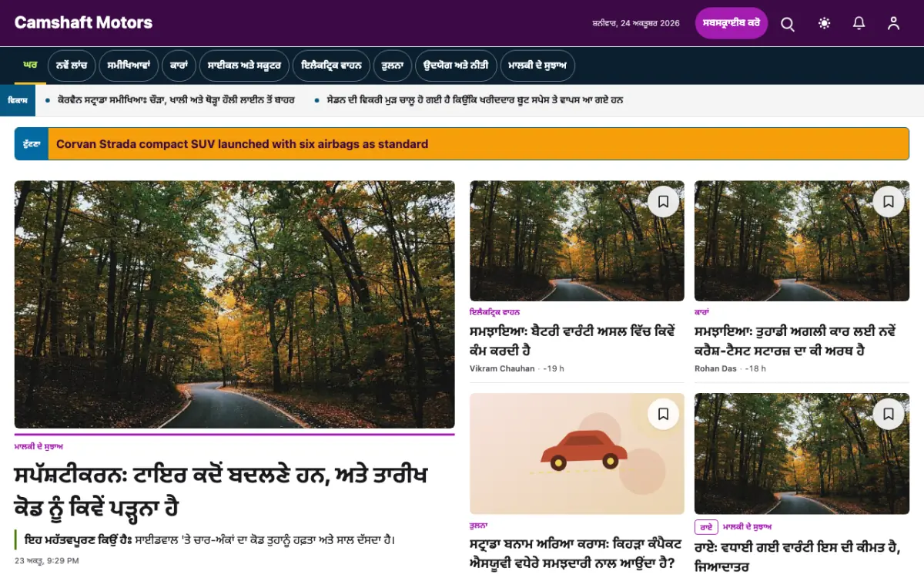Click the ਤੁਲਨਾ category above the Strada vs Aria headline
924x578 pixels.
478,525
